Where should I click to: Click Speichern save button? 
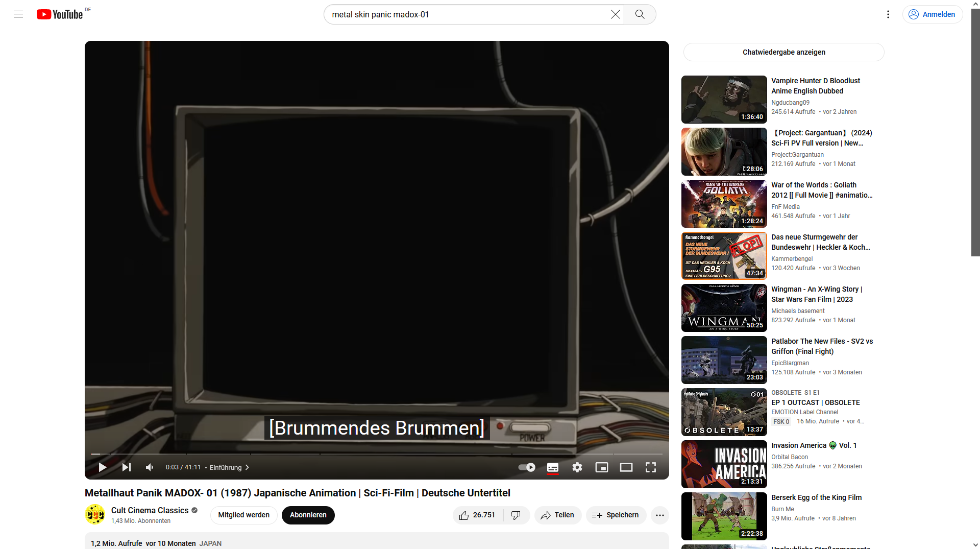click(x=616, y=515)
